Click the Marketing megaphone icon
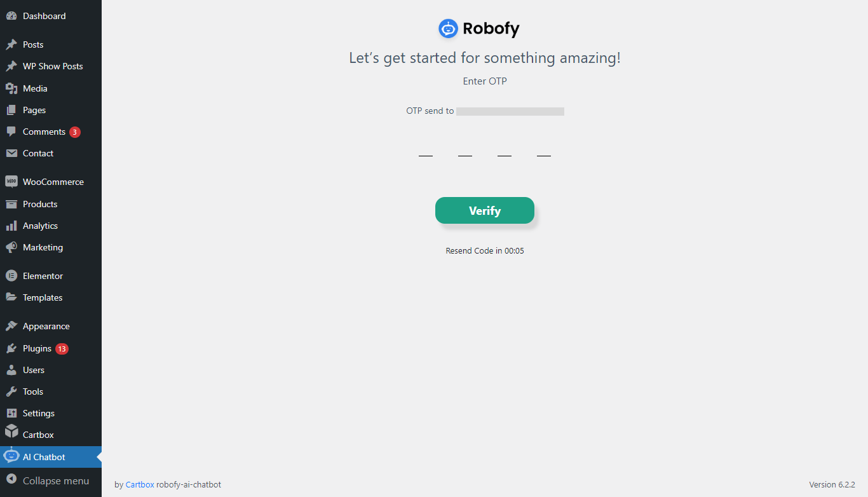Screen dimensions: 868x497 coord(11,247)
